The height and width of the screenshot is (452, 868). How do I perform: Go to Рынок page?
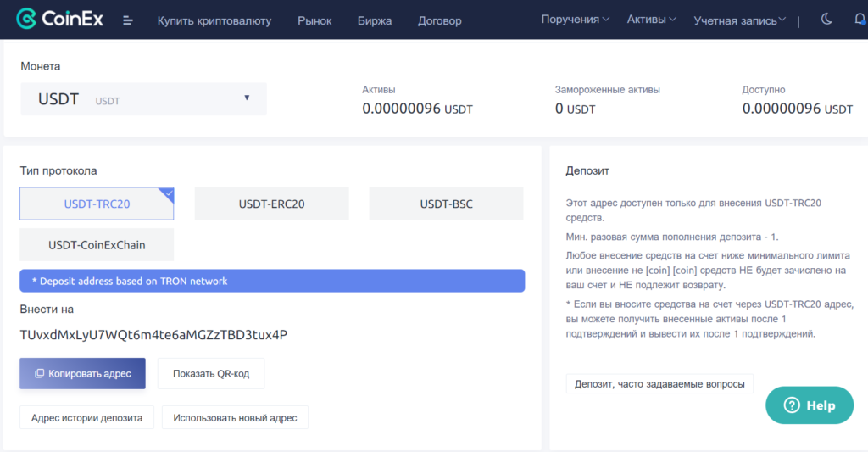[x=314, y=20]
